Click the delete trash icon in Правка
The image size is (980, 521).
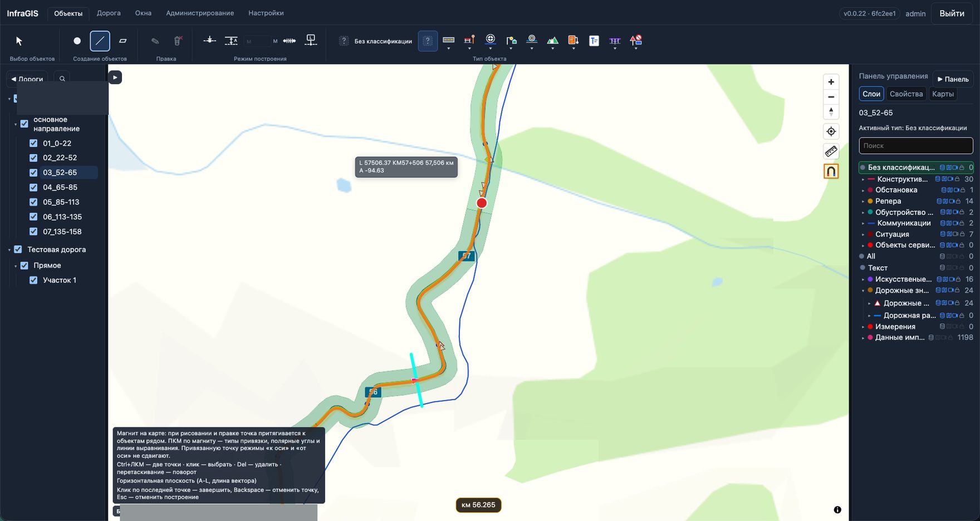coord(178,41)
